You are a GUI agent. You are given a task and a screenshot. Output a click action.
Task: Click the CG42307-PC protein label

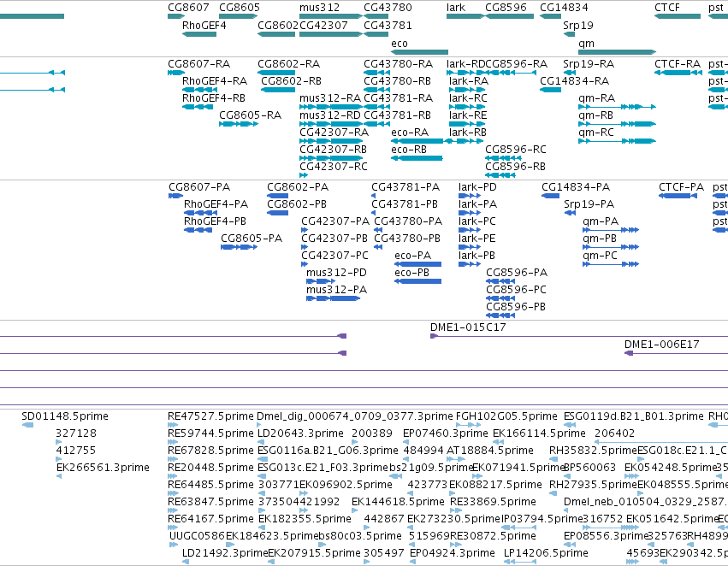point(334,255)
